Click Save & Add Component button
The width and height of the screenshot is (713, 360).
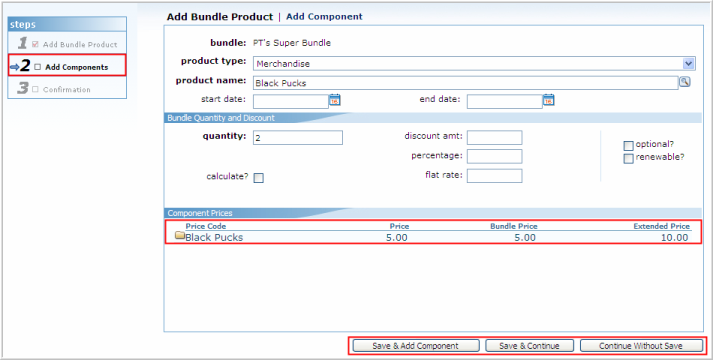[416, 346]
